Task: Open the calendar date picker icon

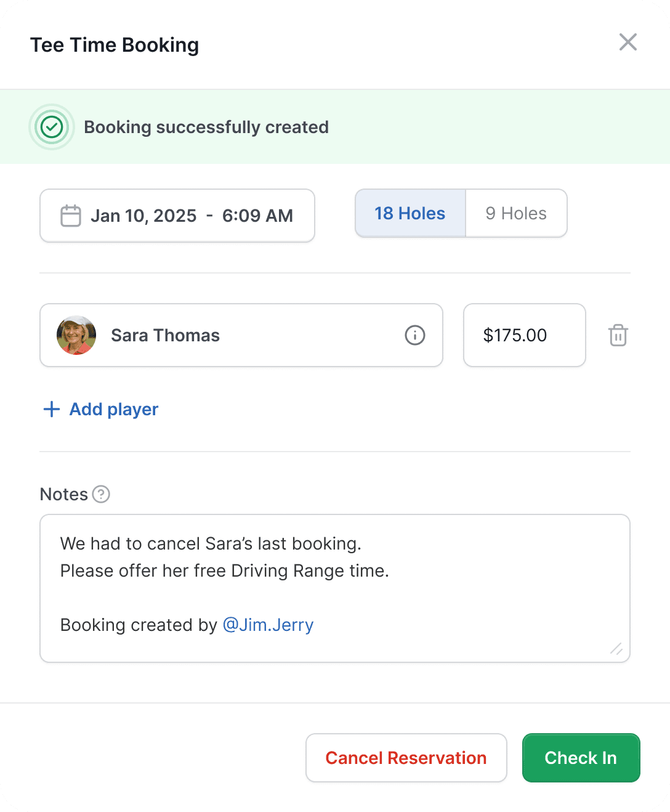Action: point(70,216)
